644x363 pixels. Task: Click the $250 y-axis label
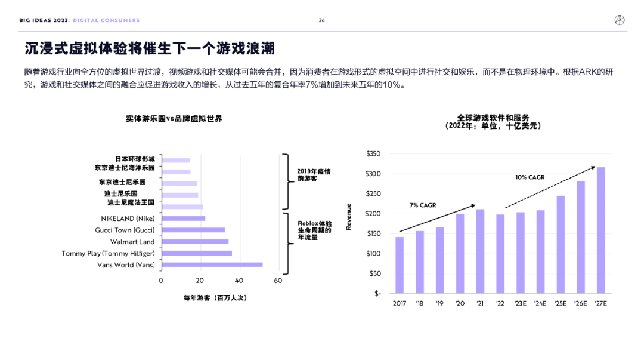point(373,193)
